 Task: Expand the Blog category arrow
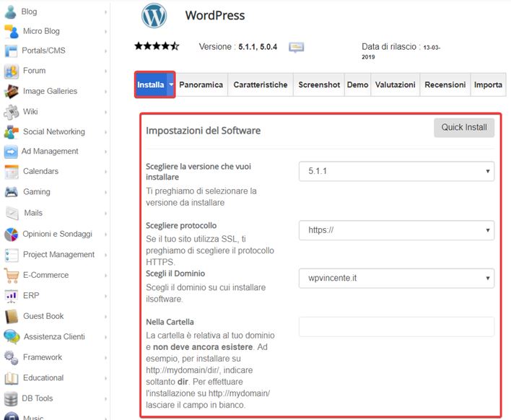(x=105, y=12)
